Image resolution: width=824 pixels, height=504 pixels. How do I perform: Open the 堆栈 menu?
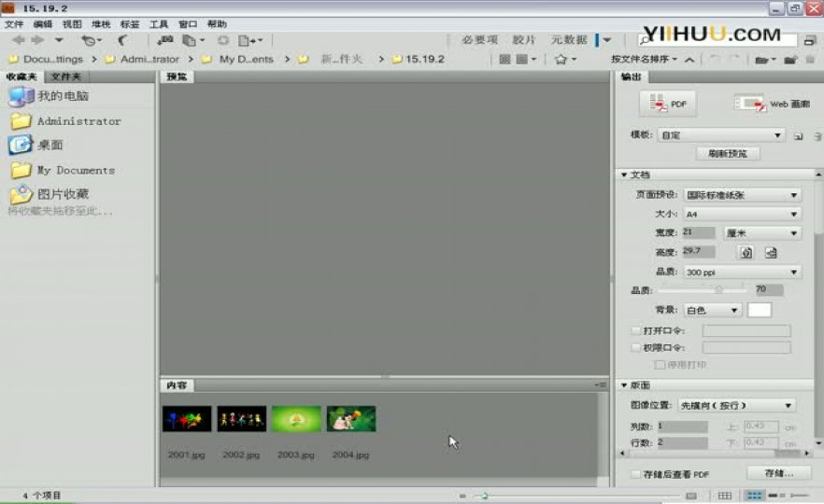point(101,24)
